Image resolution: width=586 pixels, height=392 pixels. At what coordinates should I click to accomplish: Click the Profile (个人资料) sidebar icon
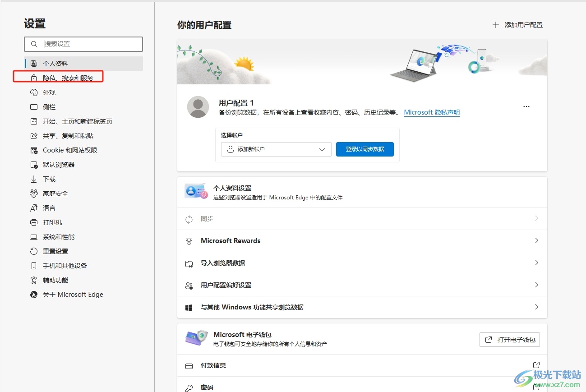click(x=33, y=64)
